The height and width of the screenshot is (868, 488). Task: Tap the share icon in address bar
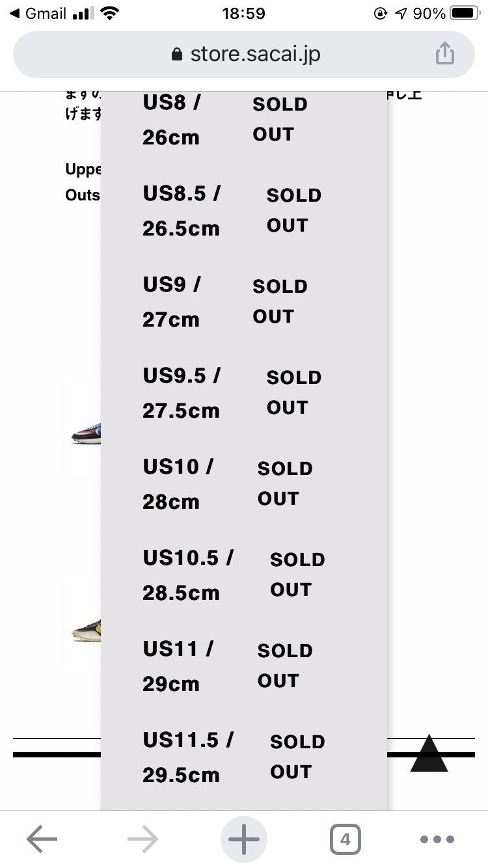click(444, 53)
